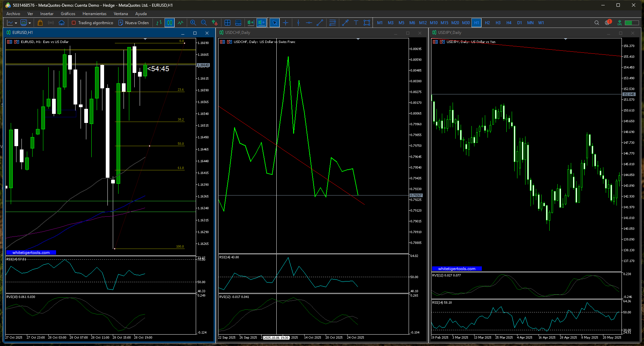Toggle chart auto-scroll to latest bar

250,23
